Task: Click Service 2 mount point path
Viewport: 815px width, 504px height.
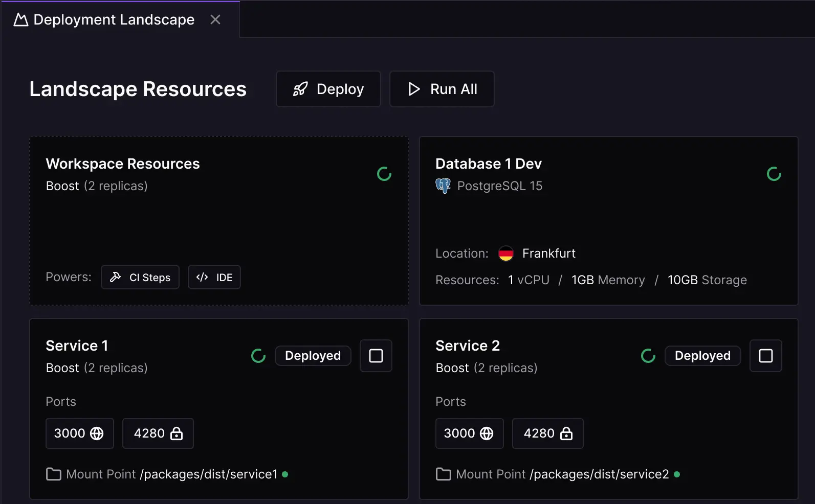Action: point(599,474)
